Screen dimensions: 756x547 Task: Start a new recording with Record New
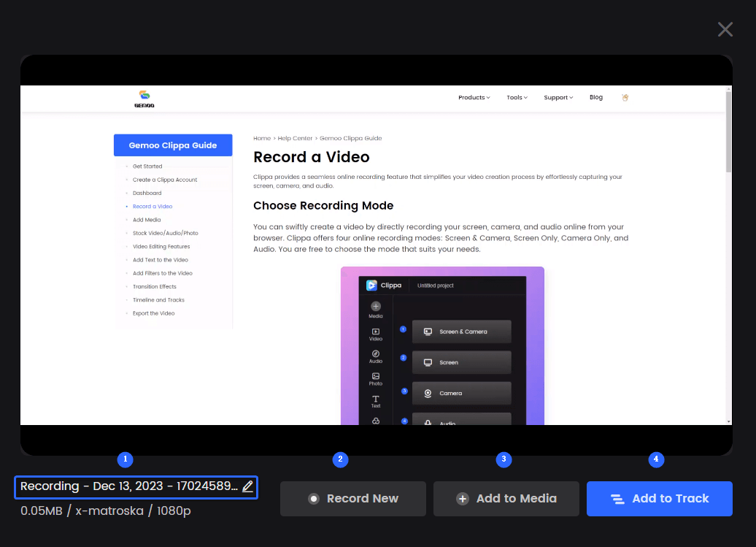click(353, 499)
